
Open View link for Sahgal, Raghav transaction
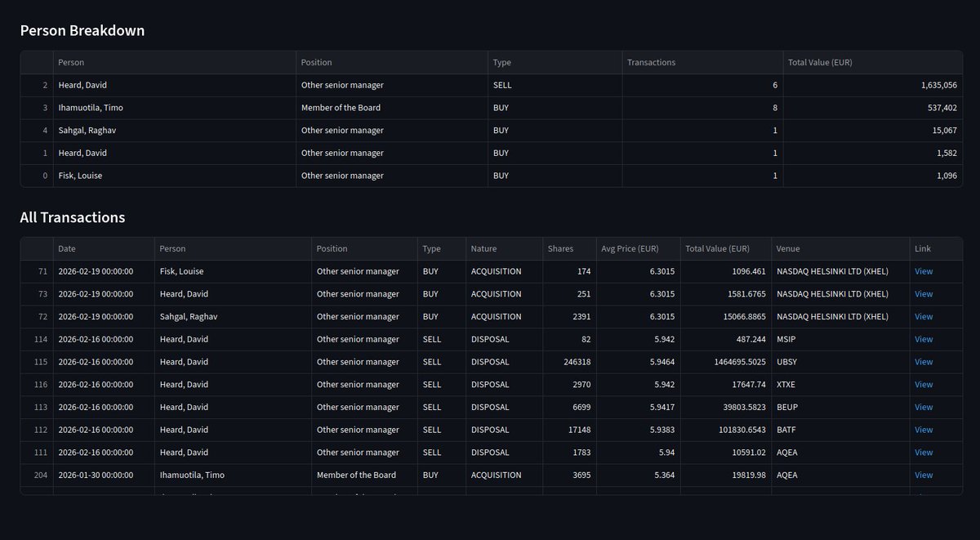tap(923, 317)
